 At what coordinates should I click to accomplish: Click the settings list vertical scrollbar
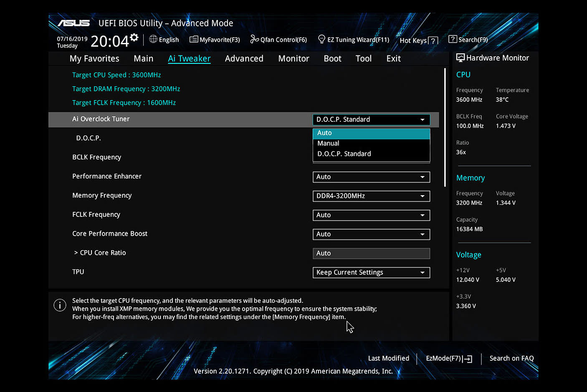pos(445,127)
